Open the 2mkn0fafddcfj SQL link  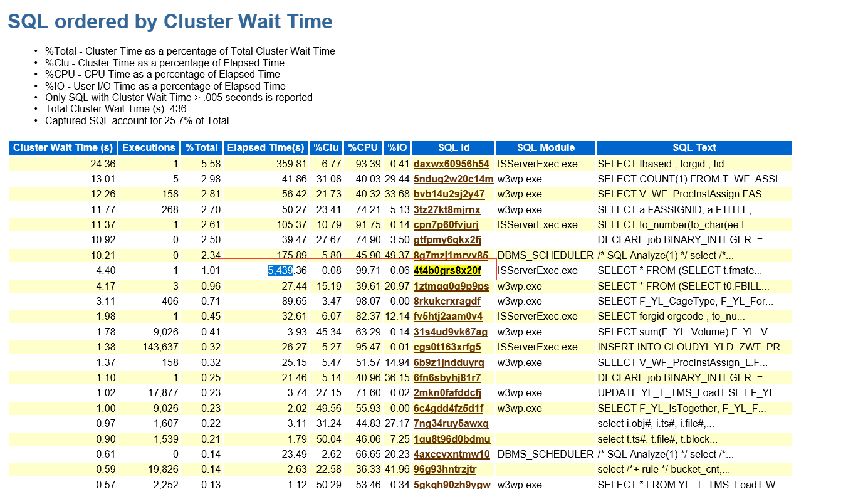click(447, 393)
